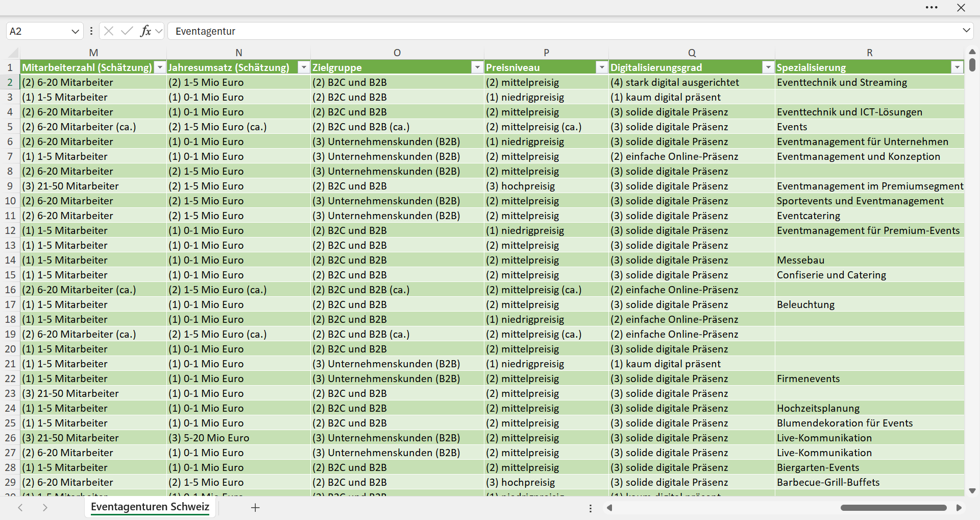Image resolution: width=980 pixels, height=520 pixels.
Task: Select the Eventagenturen Schweiz sheet tab
Action: pyautogui.click(x=150, y=507)
